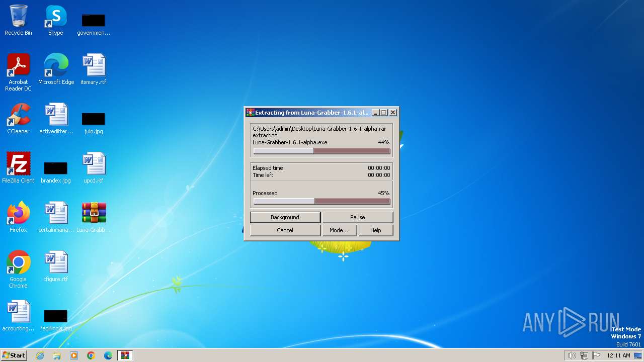Select cfigure.rtf document icon
The image size is (644, 362).
pyautogui.click(x=56, y=266)
